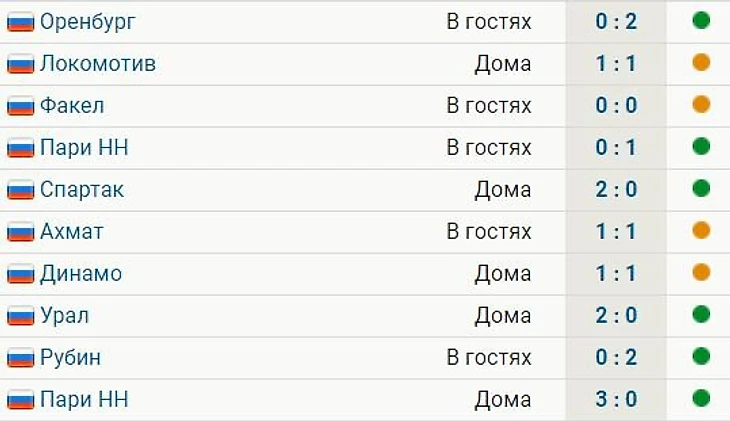Click the flag icon beside Урал
Viewport: 730px width, 421px height.
[x=20, y=316]
